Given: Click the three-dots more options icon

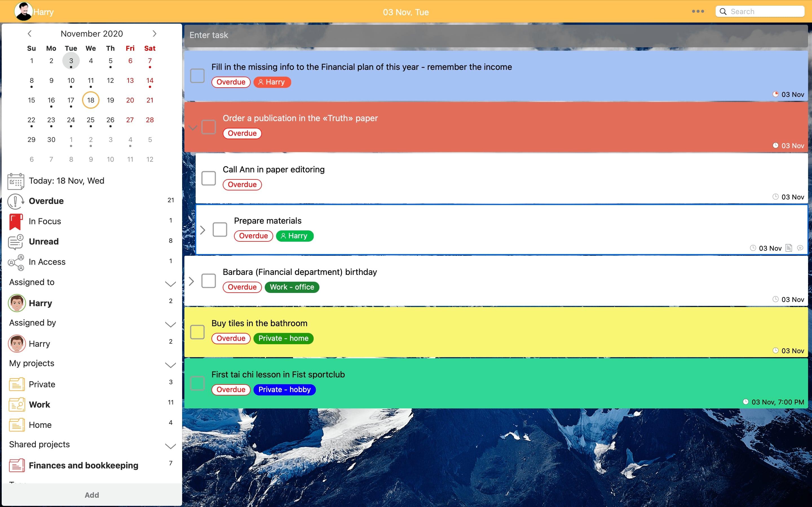Looking at the screenshot, I should (698, 11).
